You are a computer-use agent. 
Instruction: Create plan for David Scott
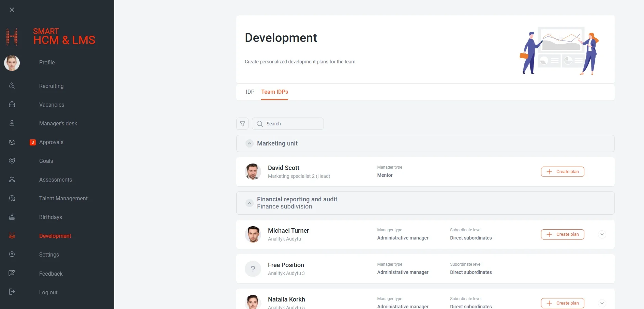[563, 172]
